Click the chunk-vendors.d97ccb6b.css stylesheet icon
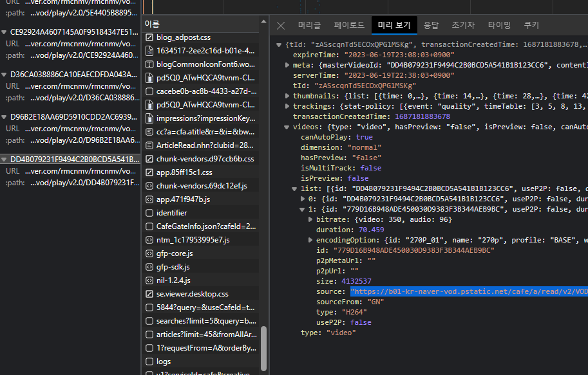588x375 pixels. [x=149, y=159]
